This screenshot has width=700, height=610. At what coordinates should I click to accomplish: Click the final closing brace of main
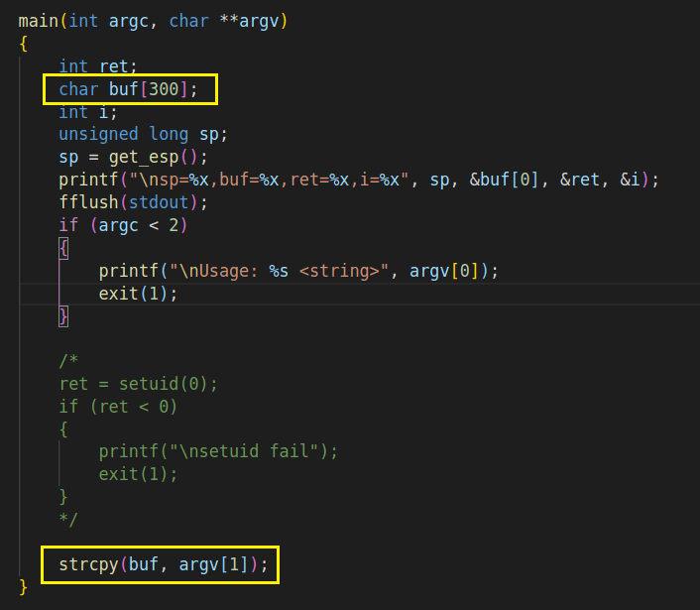[23, 587]
